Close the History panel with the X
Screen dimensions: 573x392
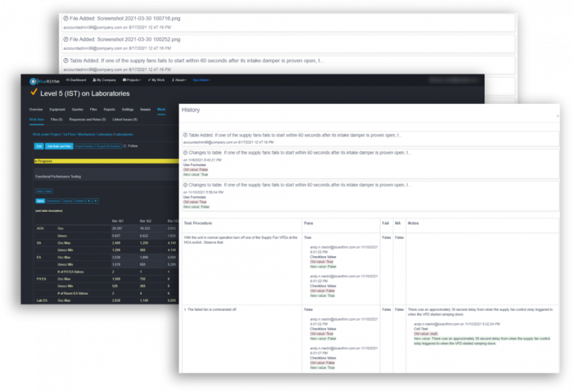pyautogui.click(x=557, y=116)
